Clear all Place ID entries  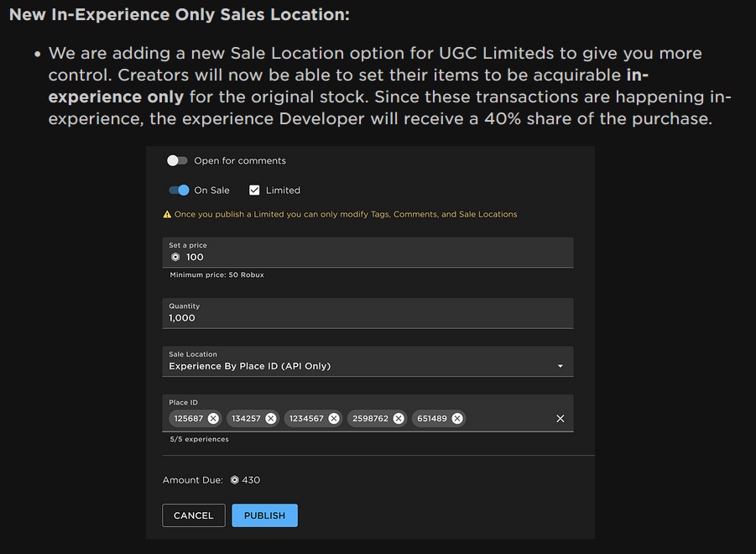click(560, 419)
